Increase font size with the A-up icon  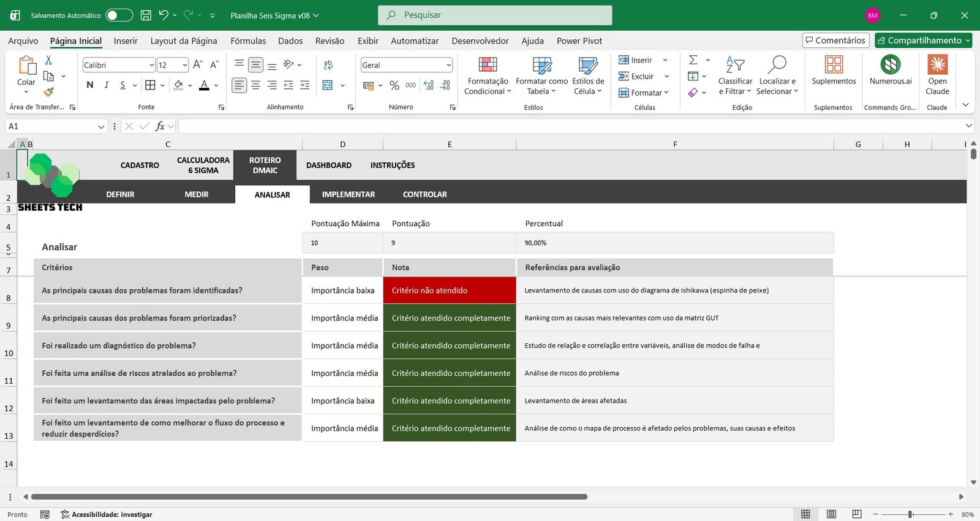click(197, 64)
